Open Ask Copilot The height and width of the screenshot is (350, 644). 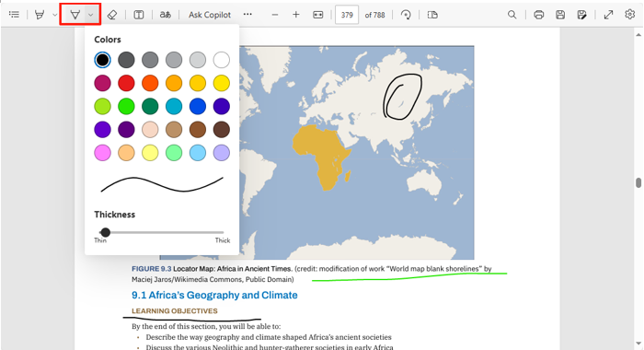point(210,15)
